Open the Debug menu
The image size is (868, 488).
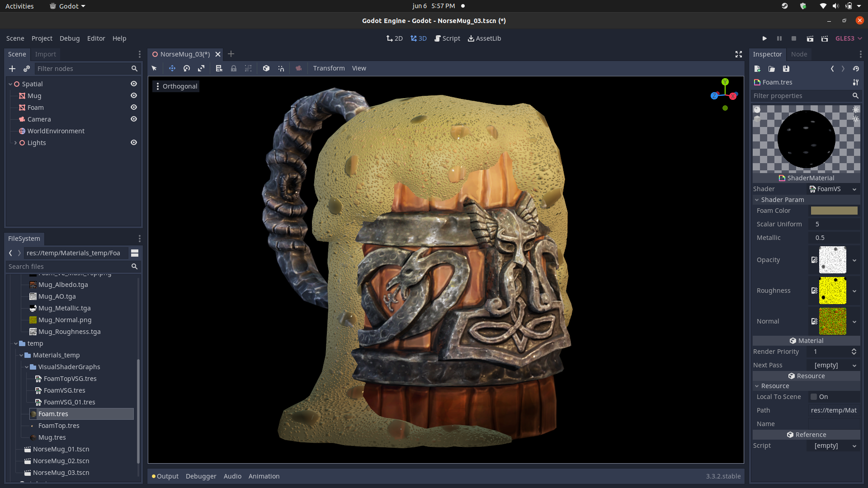69,38
